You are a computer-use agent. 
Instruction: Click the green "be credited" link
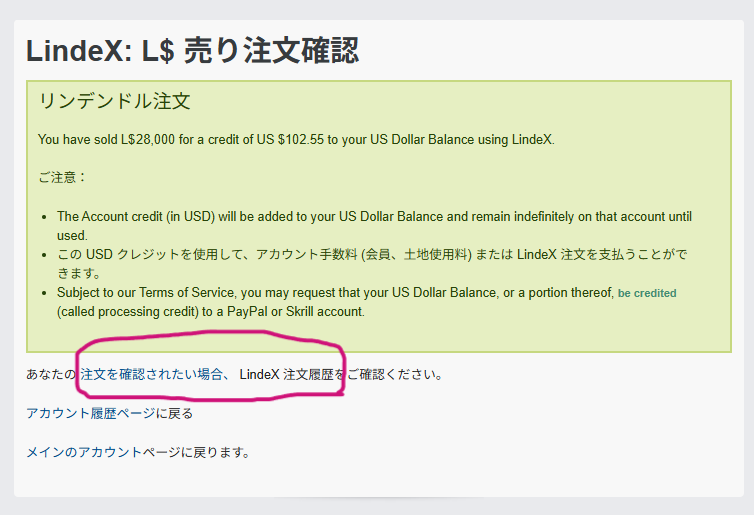[647, 293]
